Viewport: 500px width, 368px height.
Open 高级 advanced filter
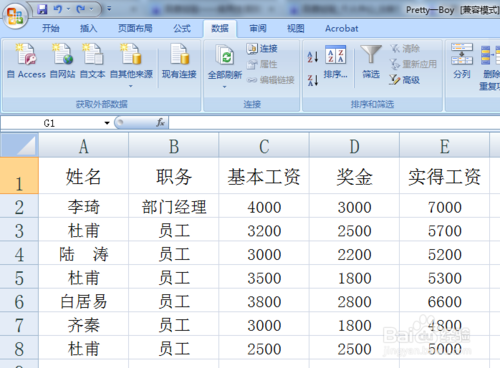click(x=404, y=80)
